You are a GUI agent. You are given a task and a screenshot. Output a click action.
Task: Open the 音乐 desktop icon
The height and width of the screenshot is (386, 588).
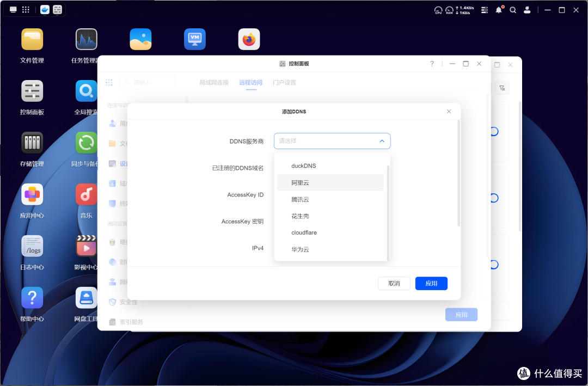[86, 194]
